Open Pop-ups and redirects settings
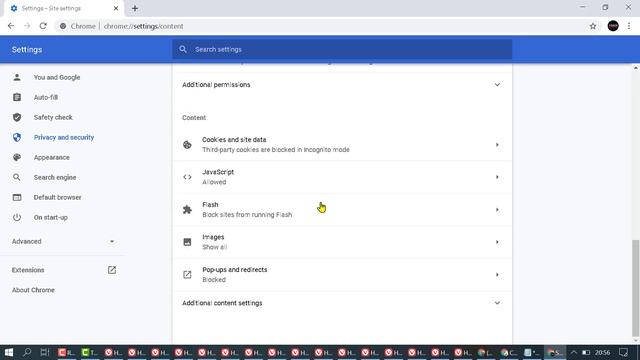The width and height of the screenshot is (640, 360). pos(342,275)
